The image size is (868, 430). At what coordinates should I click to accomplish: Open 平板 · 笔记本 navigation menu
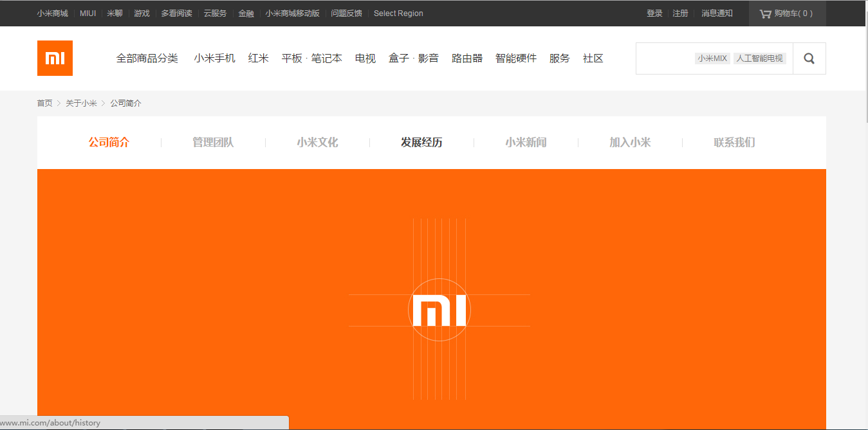[x=312, y=58]
